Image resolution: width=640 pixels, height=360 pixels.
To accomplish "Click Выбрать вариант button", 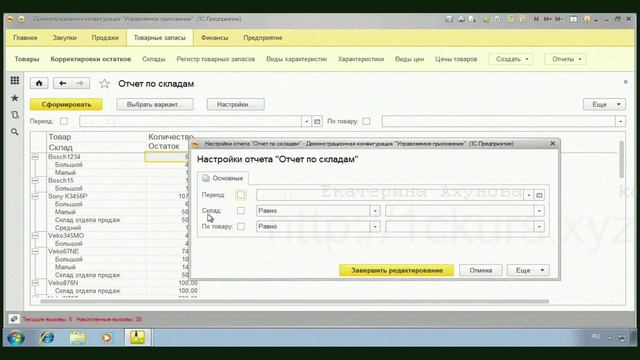I will click(x=155, y=104).
